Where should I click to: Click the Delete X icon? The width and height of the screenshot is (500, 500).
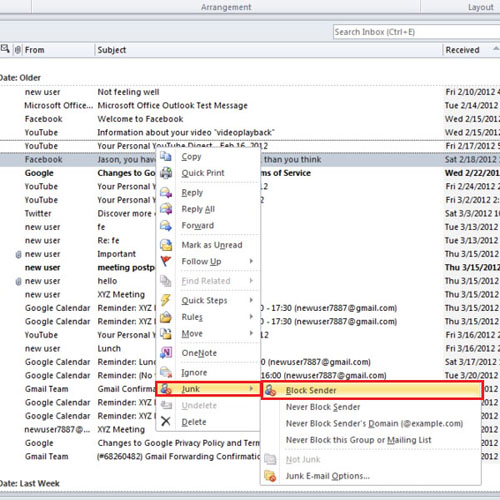[166, 421]
